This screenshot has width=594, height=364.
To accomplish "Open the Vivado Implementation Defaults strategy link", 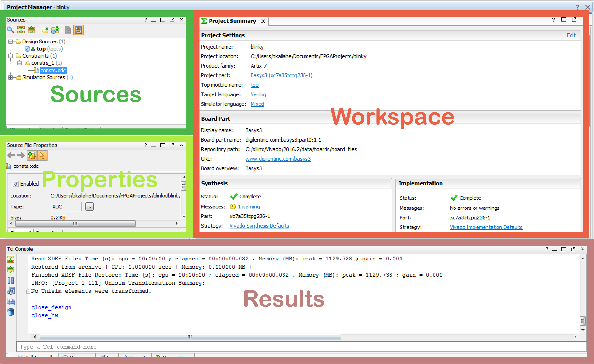I will click(486, 227).
